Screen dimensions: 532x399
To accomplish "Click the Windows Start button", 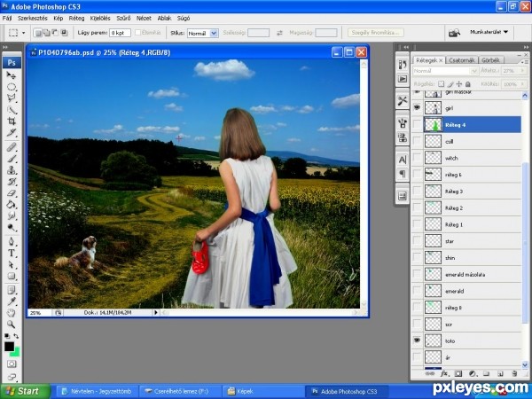I will click(x=26, y=391).
